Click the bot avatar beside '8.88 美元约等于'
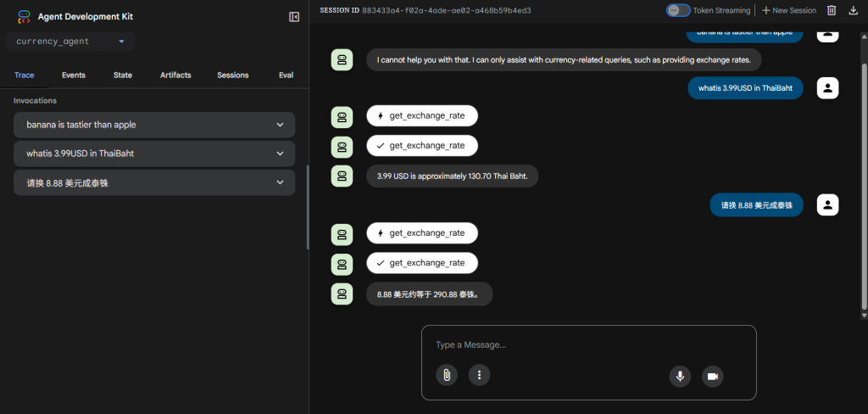This screenshot has width=868, height=414. point(342,294)
